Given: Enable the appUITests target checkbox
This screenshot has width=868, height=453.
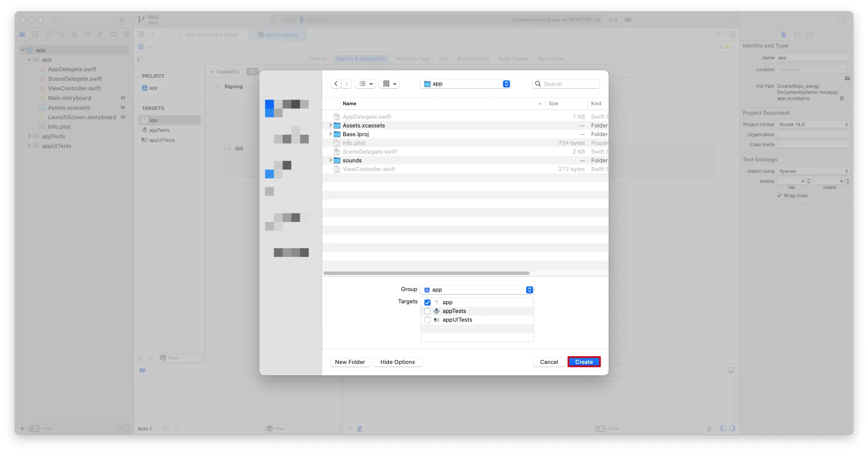Looking at the screenshot, I should point(427,320).
